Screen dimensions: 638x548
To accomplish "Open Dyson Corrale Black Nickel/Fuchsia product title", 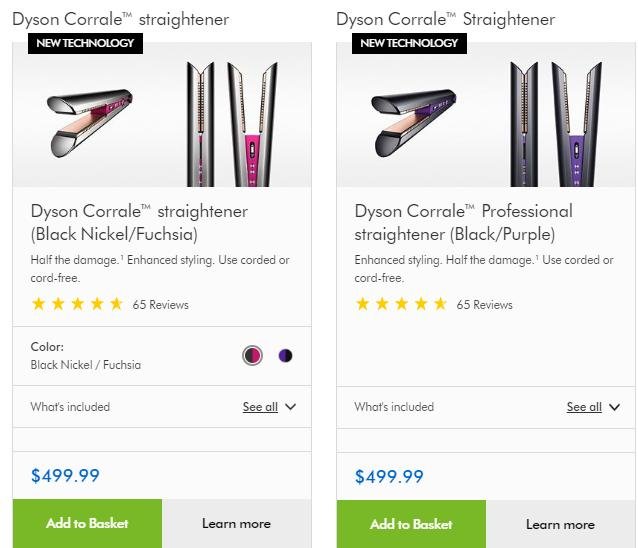I will [x=139, y=223].
